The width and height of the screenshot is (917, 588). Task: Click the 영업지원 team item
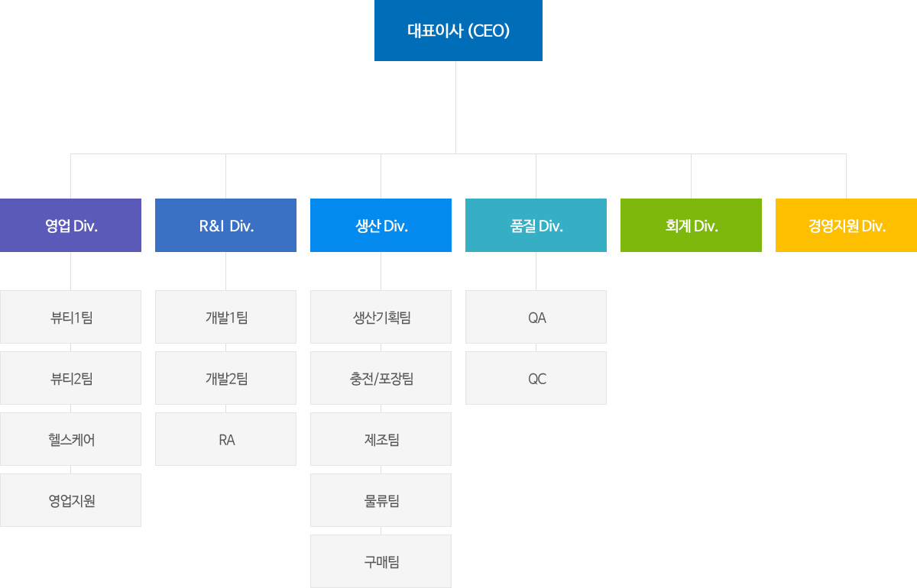pos(70,500)
